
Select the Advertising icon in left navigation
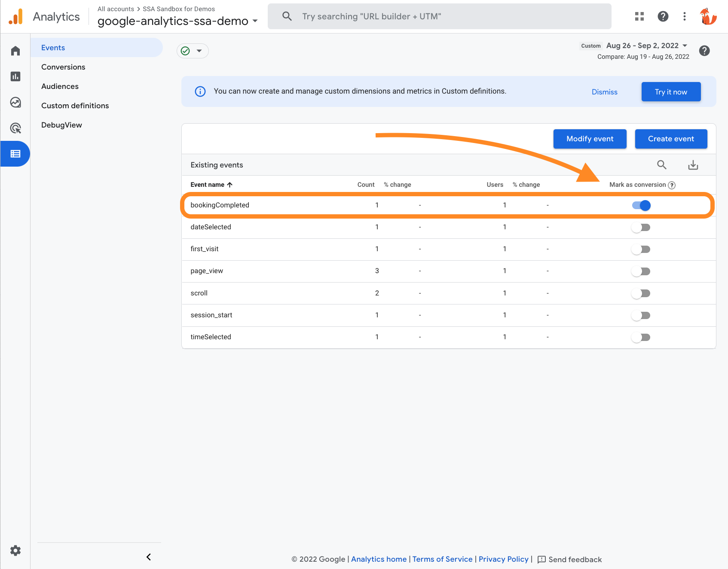coord(15,128)
